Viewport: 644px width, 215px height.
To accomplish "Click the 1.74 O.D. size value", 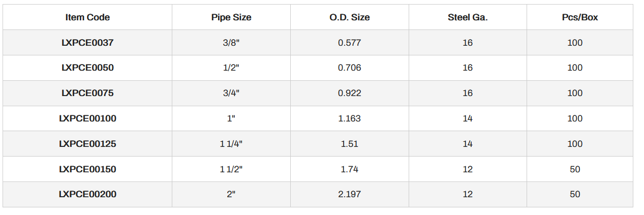I will [349, 169].
